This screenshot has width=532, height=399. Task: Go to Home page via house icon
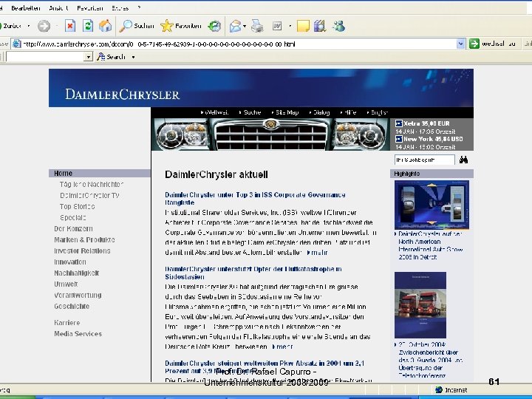pyautogui.click(x=105, y=26)
